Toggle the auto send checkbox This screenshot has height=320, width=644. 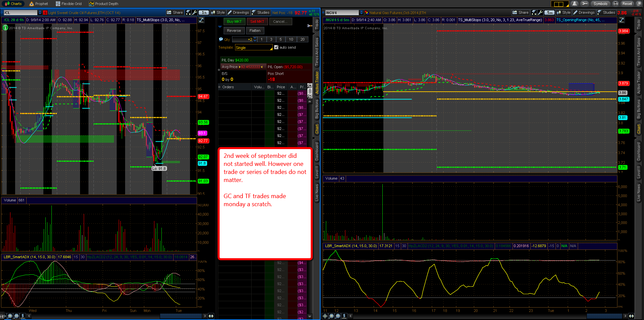tap(276, 47)
